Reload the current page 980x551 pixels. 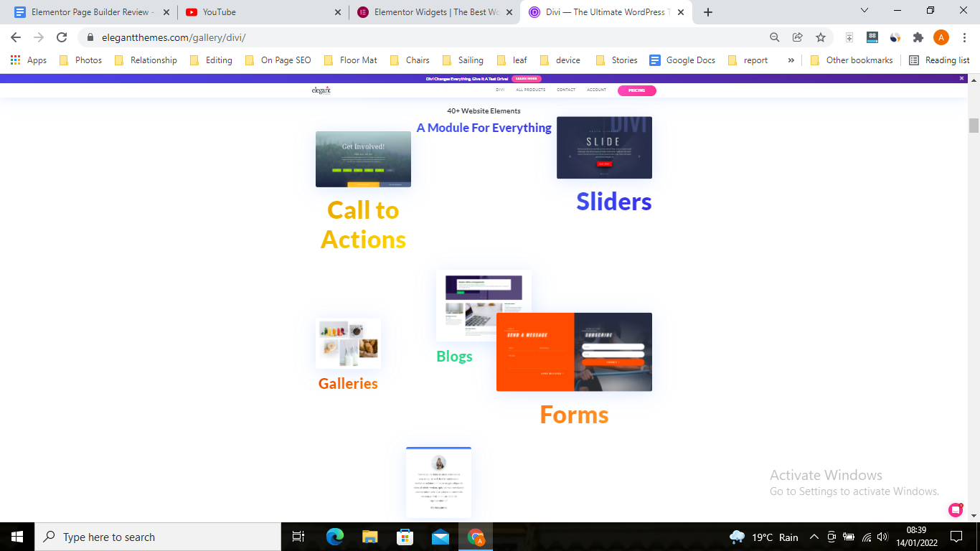(x=62, y=37)
